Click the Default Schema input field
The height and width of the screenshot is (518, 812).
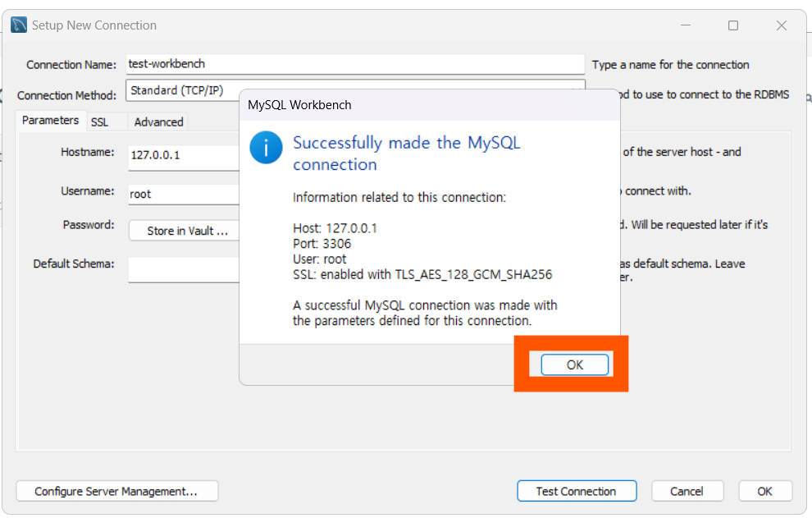184,269
